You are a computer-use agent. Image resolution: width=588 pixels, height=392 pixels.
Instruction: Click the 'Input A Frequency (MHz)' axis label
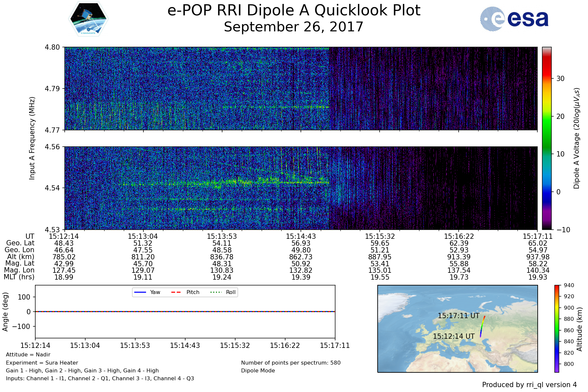click(x=32, y=138)
